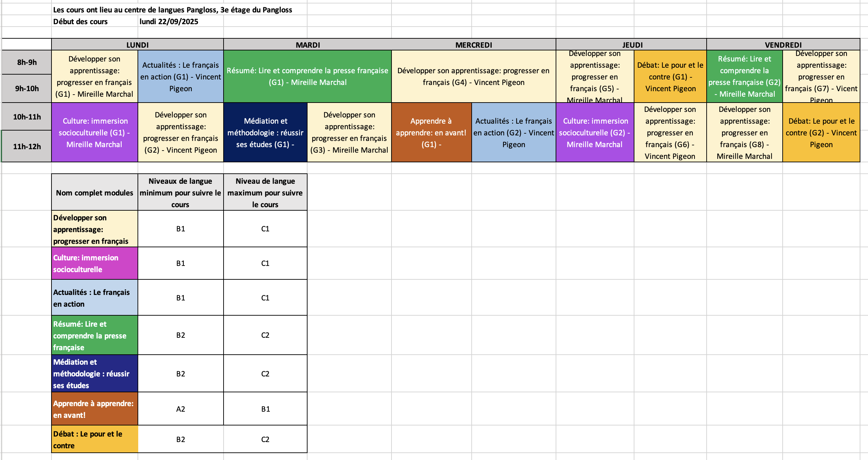The height and width of the screenshot is (460, 868).
Task: Select Monday's Actualités (G1) Vincent Pigeon cell
Action: click(x=181, y=76)
